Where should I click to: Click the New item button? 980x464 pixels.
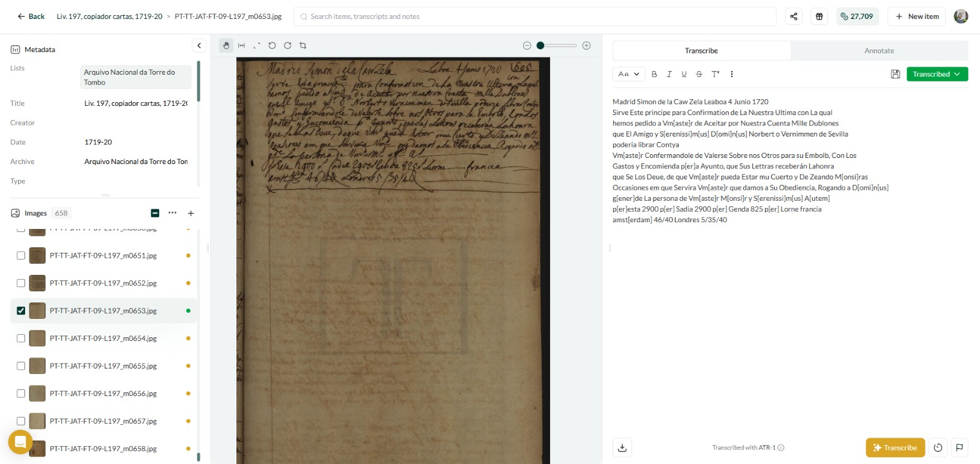click(x=917, y=17)
